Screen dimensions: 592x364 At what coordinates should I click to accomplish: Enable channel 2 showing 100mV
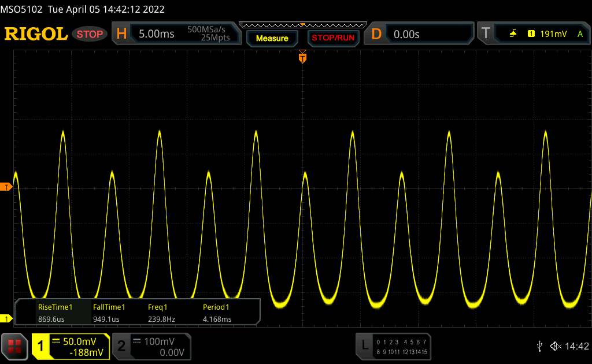point(148,346)
